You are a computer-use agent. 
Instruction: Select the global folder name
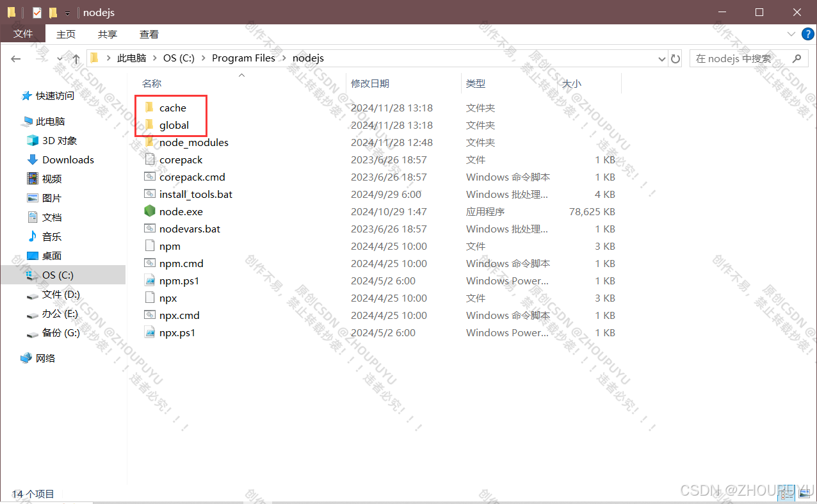pos(174,125)
